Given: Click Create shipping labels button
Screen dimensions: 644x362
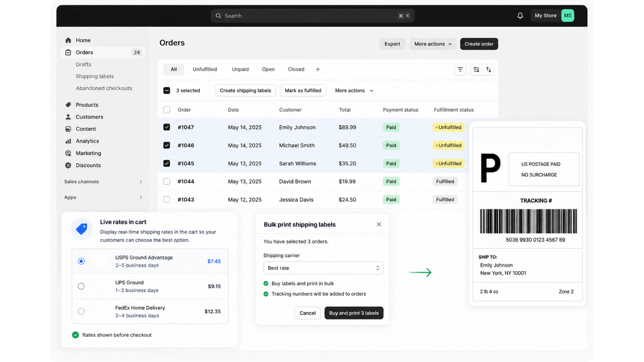Looking at the screenshot, I should [x=246, y=90].
